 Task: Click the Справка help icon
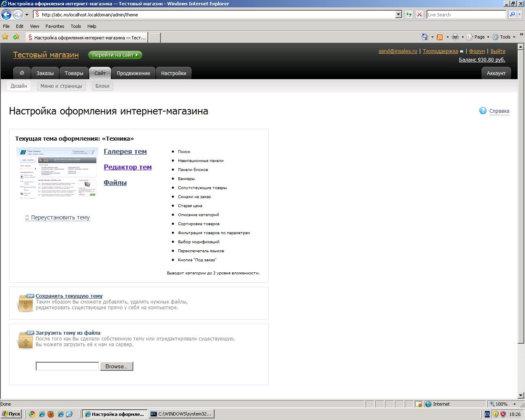pyautogui.click(x=483, y=111)
